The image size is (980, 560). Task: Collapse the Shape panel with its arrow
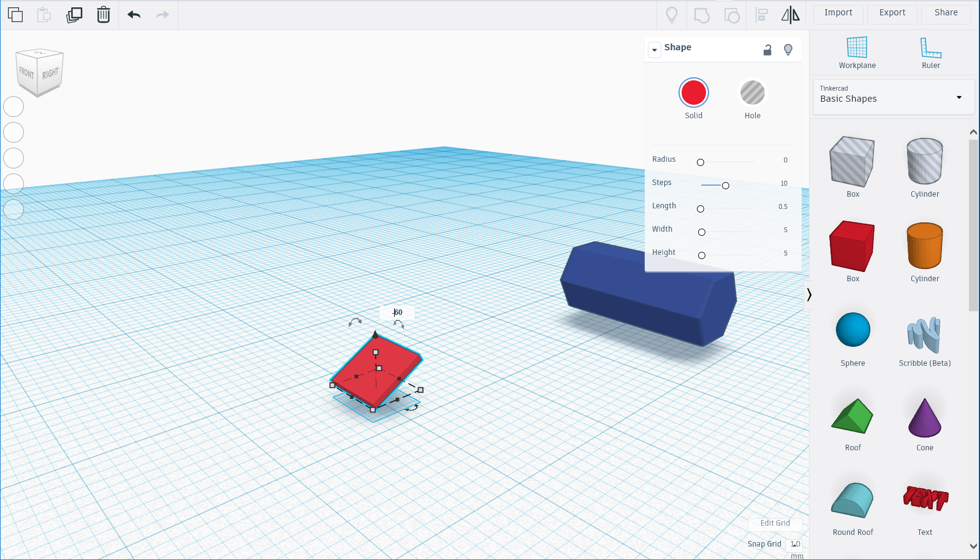(x=655, y=50)
